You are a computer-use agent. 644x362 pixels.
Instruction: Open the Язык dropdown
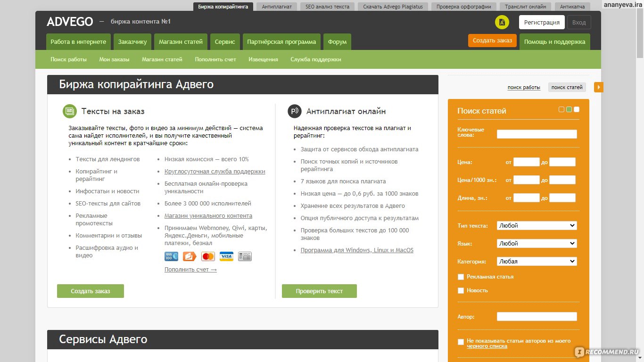coord(537,244)
